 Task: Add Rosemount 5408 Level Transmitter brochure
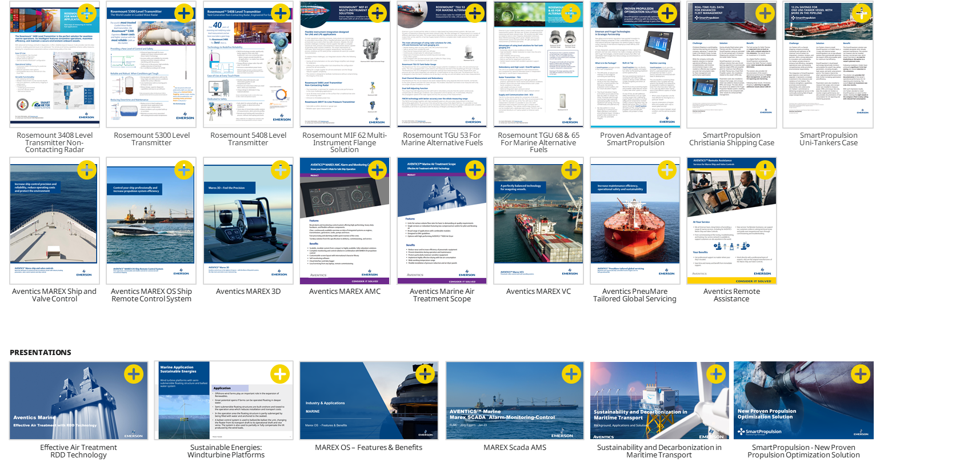pos(281,13)
